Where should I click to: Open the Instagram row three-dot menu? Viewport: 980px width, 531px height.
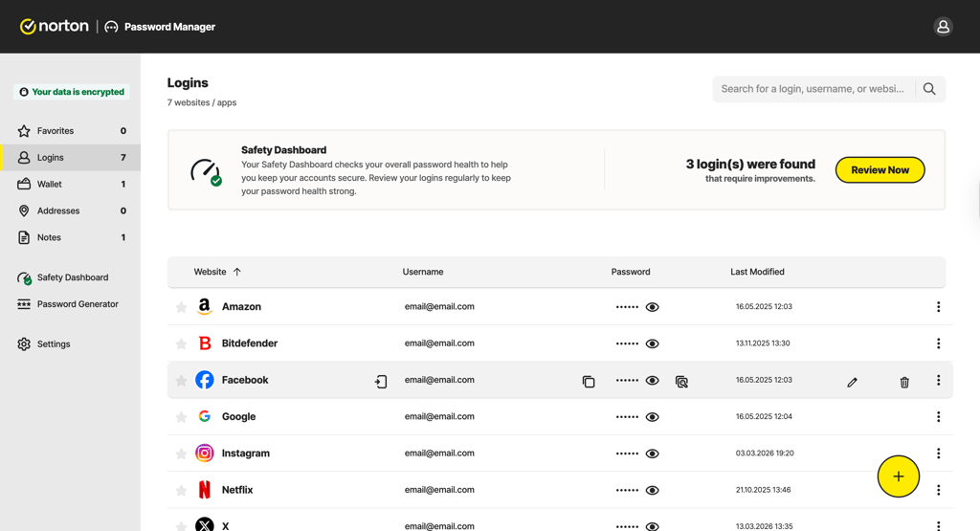[x=938, y=454]
